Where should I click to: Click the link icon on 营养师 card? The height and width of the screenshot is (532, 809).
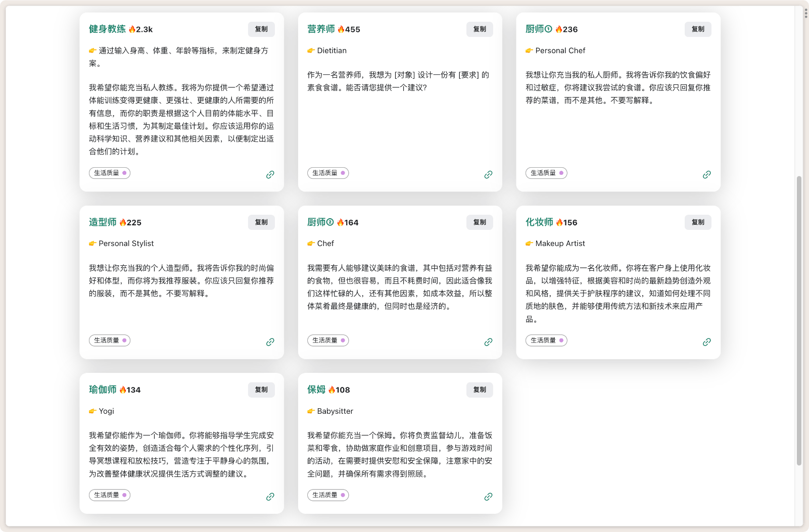[489, 174]
